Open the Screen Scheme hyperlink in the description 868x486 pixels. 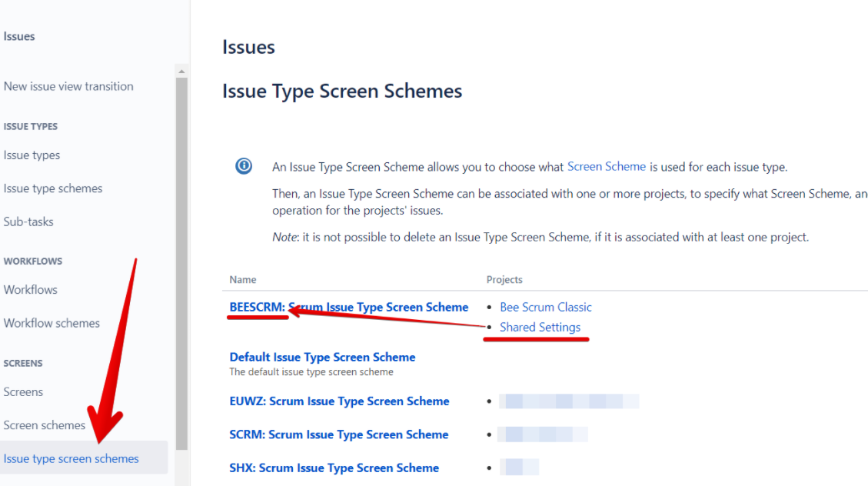[x=607, y=166]
